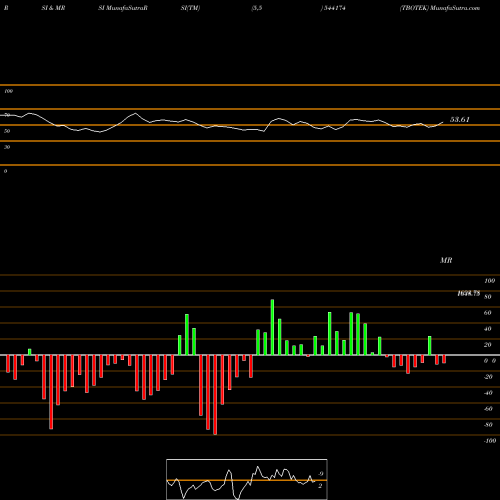Click the SI & MR header text
This screenshot has height=500, width=500.
53,8
